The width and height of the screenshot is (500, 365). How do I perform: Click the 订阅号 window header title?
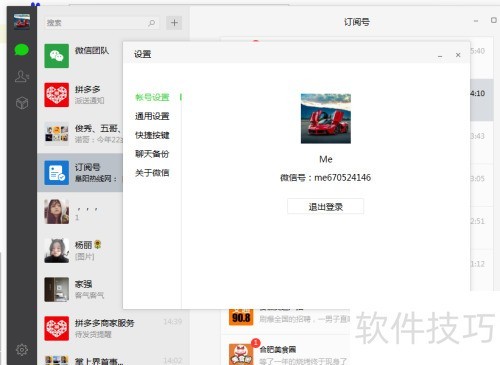(357, 22)
